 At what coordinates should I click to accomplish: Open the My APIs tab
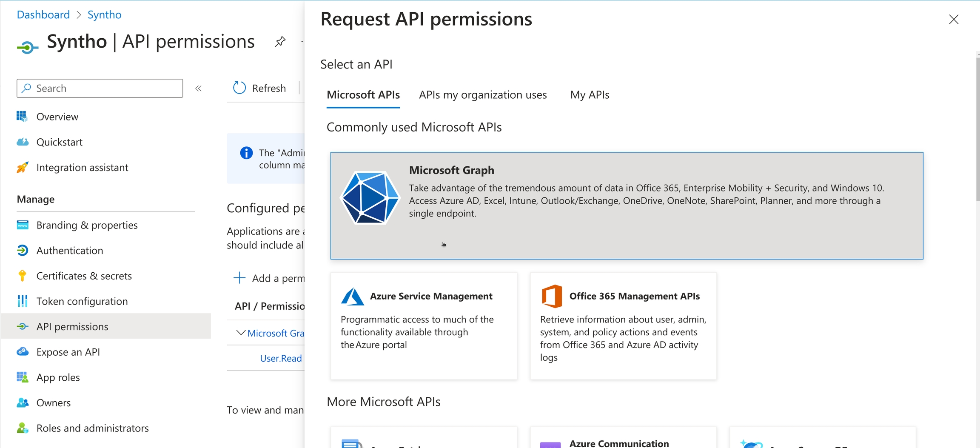point(590,95)
